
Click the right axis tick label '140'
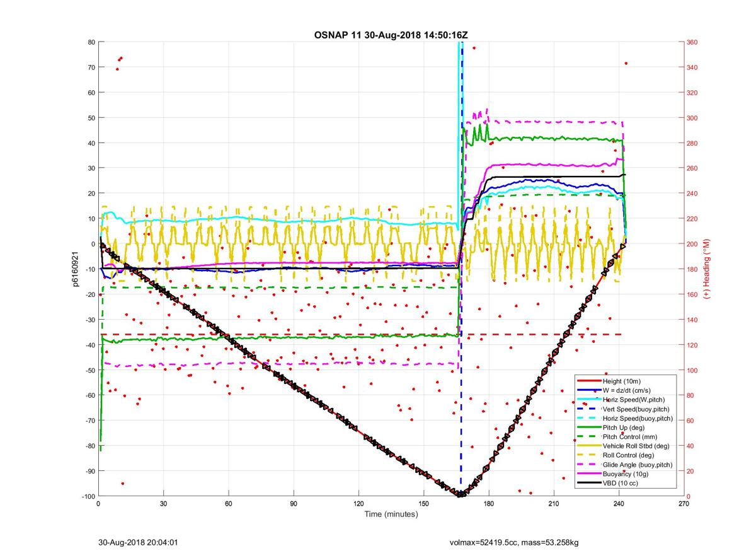pos(693,320)
